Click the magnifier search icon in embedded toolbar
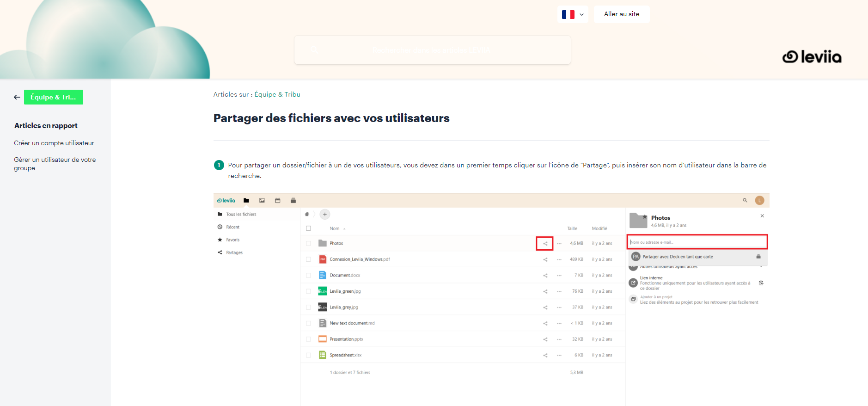The width and height of the screenshot is (868, 406). pyautogui.click(x=745, y=200)
